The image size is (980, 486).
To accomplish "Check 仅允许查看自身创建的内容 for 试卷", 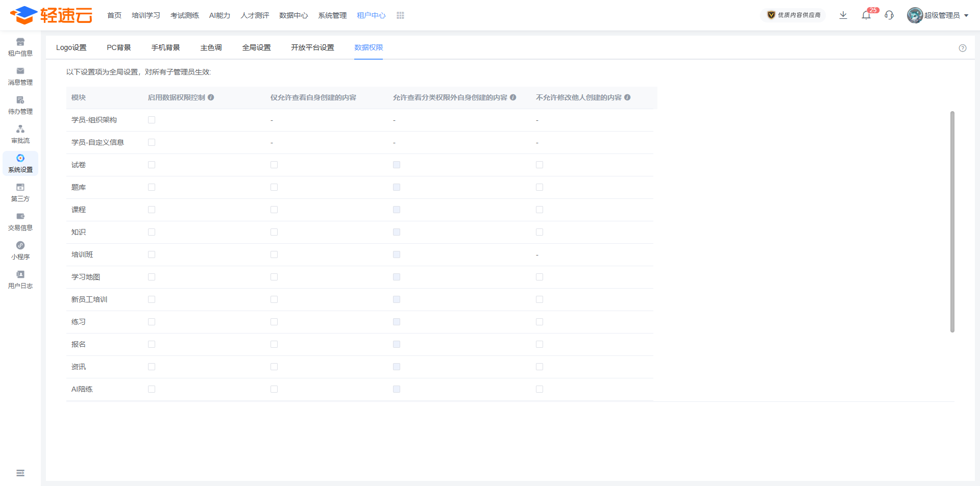I will tap(274, 165).
